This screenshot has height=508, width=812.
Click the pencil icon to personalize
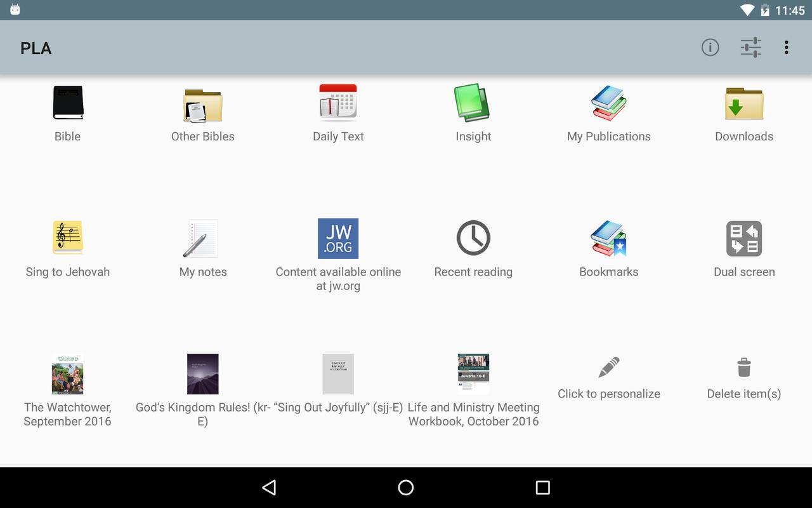click(x=609, y=367)
